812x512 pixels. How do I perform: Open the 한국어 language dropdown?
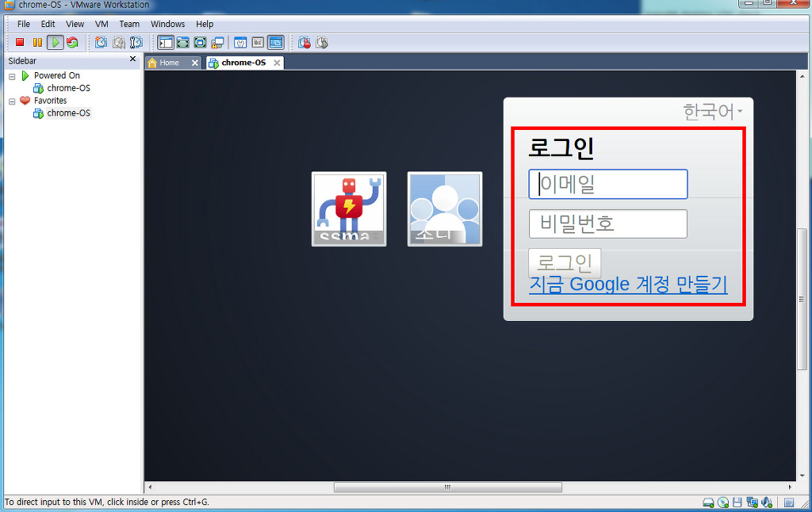coord(713,112)
